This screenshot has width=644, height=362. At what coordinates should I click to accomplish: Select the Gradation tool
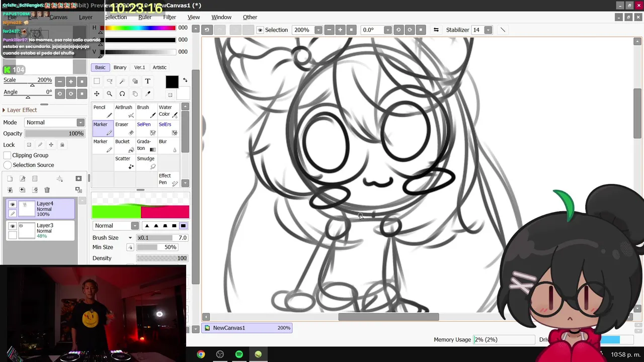(146, 145)
